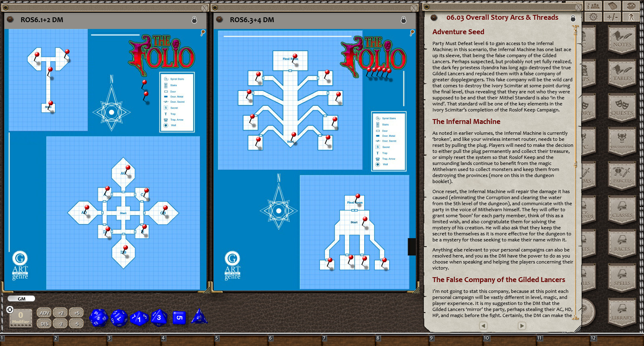The image size is (644, 346).
Task: Open the Encounters sidebar panel
Action: tap(622, 142)
